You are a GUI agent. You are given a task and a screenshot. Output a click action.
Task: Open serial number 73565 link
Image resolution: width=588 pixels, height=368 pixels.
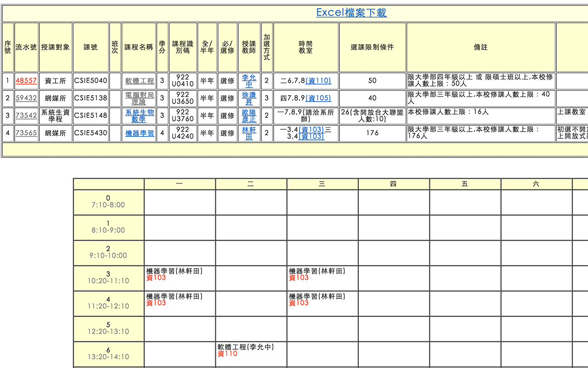[x=26, y=133]
